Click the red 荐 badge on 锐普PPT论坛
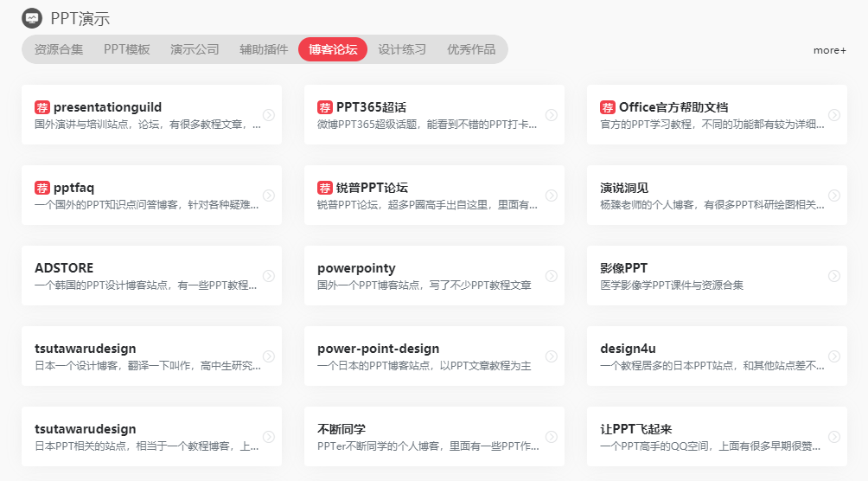The width and height of the screenshot is (868, 481). [x=325, y=188]
